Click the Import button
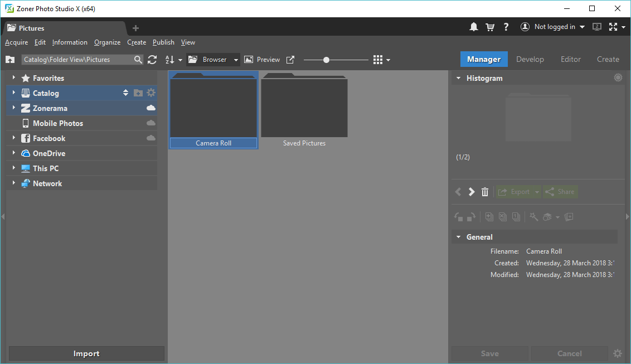The image size is (631, 364). [x=86, y=353]
